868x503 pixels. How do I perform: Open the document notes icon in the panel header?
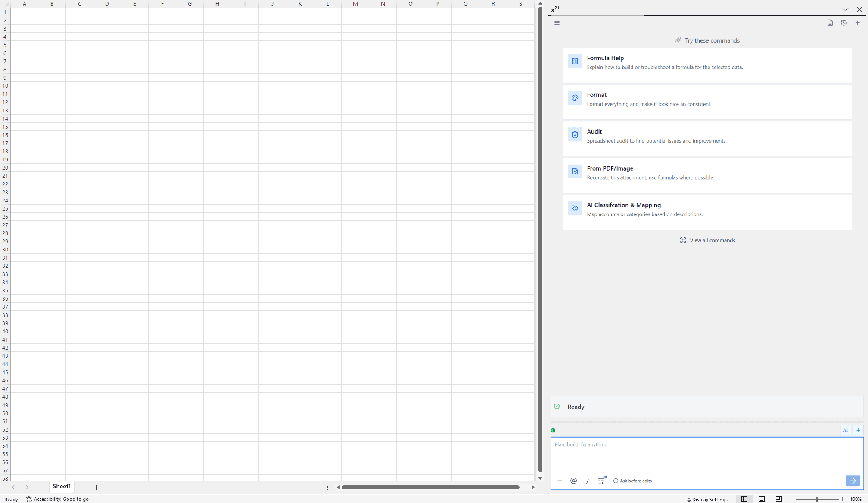pos(830,23)
